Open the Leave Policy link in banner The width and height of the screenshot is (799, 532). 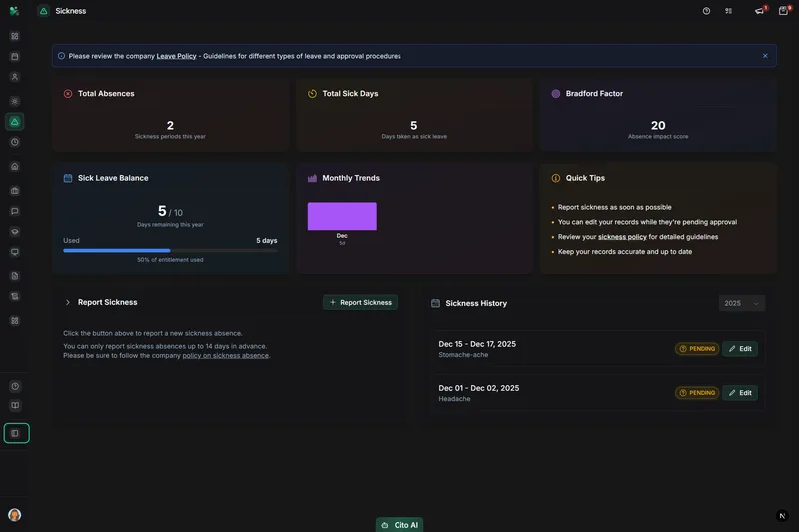pos(176,56)
